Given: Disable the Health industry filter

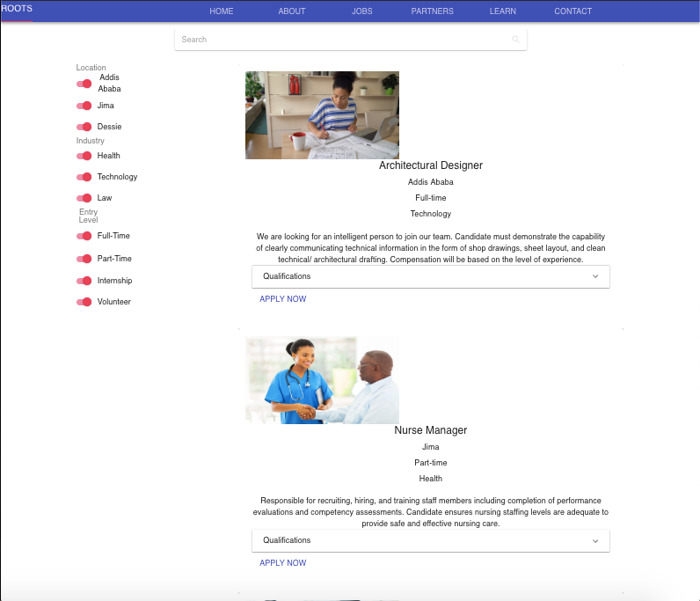Looking at the screenshot, I should click(x=84, y=156).
